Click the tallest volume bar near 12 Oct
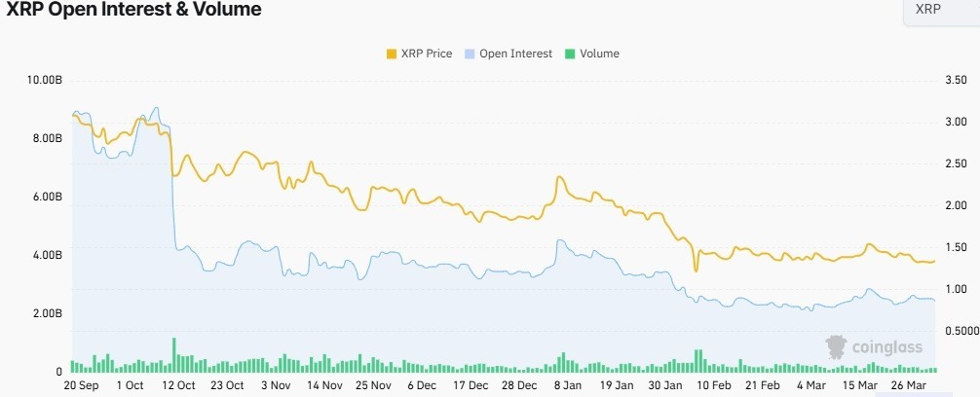This screenshot has width=980, height=397. click(x=173, y=355)
